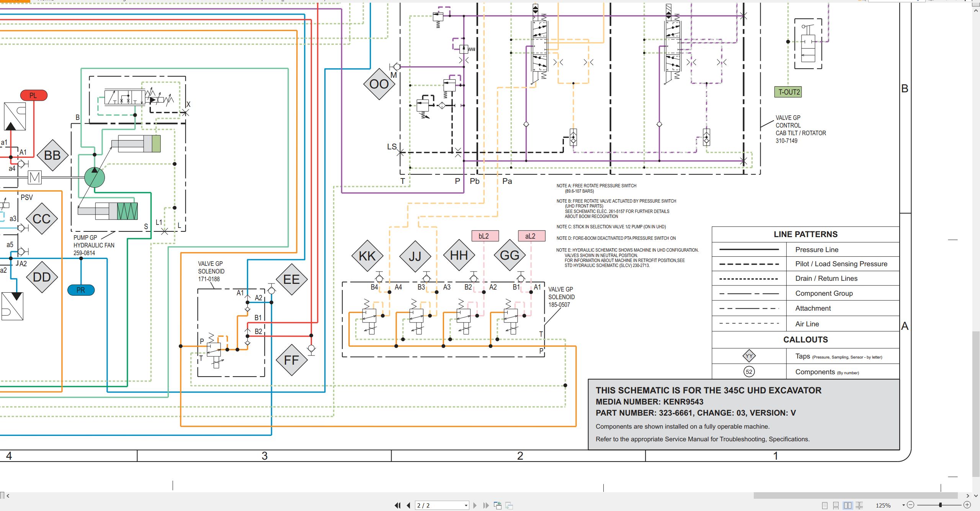The image size is (980, 511).
Task: Click the Pressure Line legend entry
Action: 817,250
